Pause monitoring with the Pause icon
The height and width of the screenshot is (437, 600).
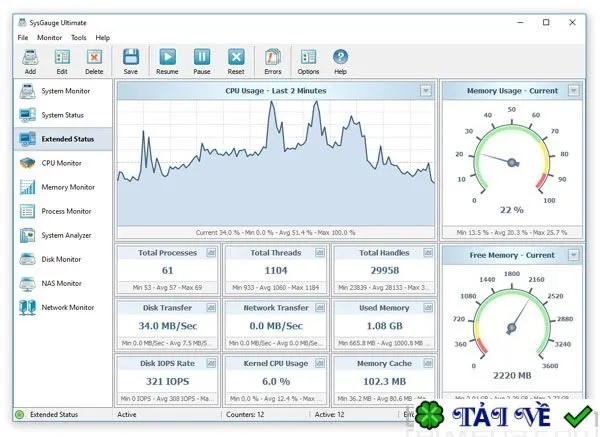point(202,57)
